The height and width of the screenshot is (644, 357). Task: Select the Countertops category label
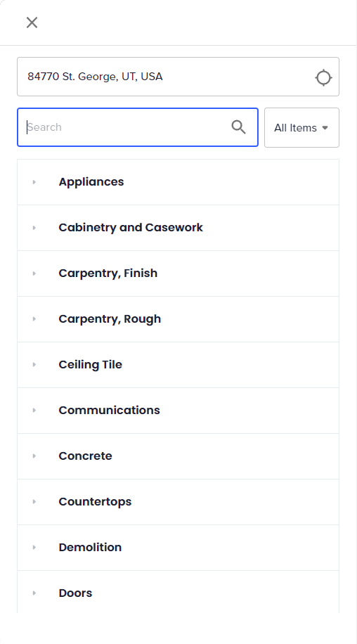(95, 502)
